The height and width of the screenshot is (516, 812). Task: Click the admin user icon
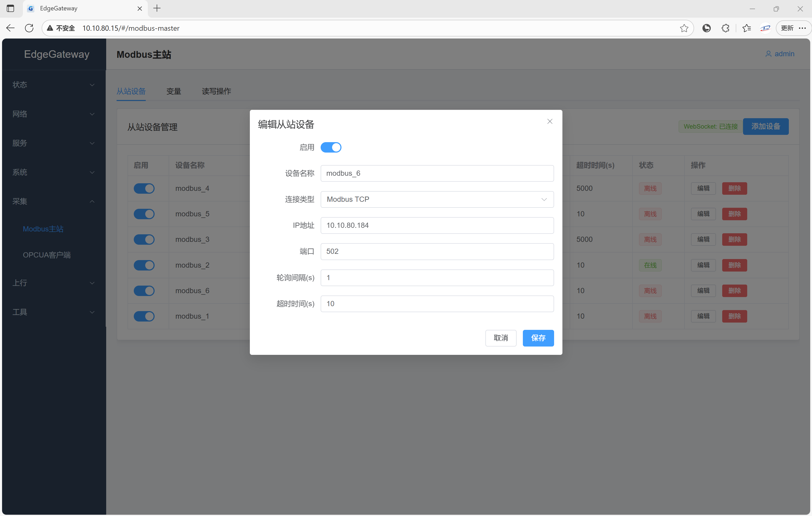point(768,54)
